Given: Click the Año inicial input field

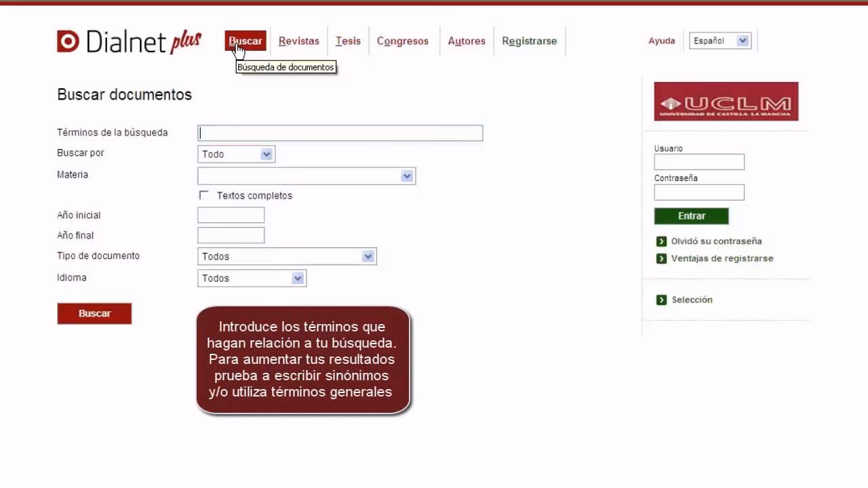Looking at the screenshot, I should [231, 215].
